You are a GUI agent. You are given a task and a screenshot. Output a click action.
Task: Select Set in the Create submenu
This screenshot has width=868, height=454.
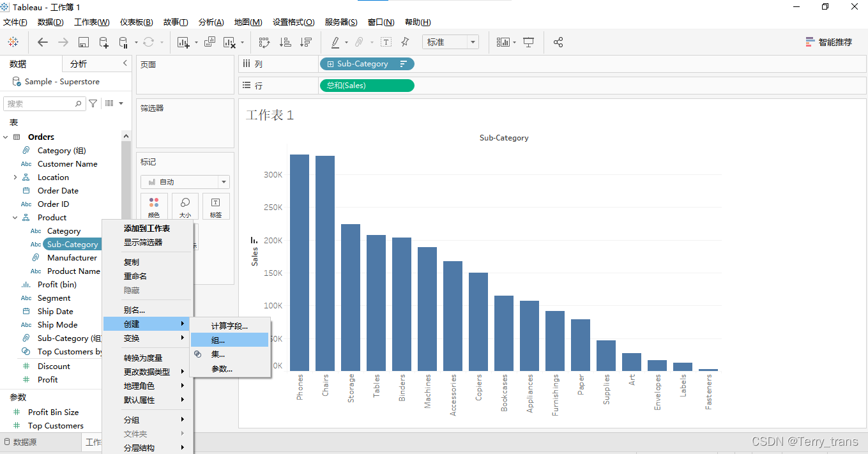tap(230, 354)
